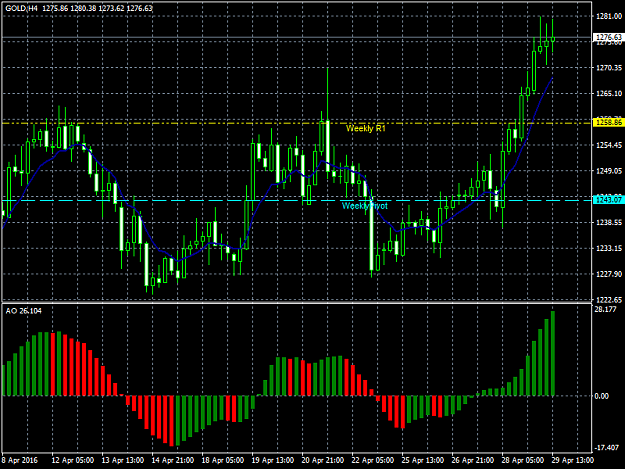
Task: Click the 26 Apr 21:00 time label
Action: pyautogui.click(x=473, y=460)
